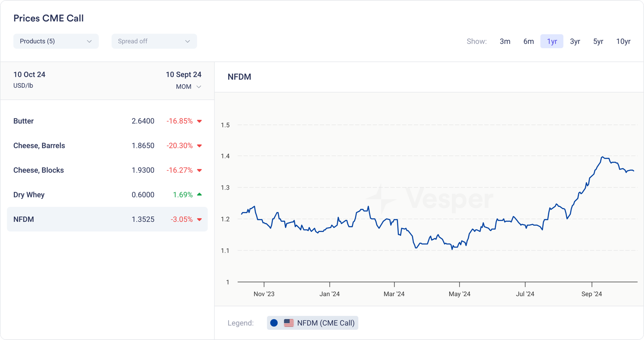
Task: Choose the 10yr time range
Action: [x=623, y=41]
